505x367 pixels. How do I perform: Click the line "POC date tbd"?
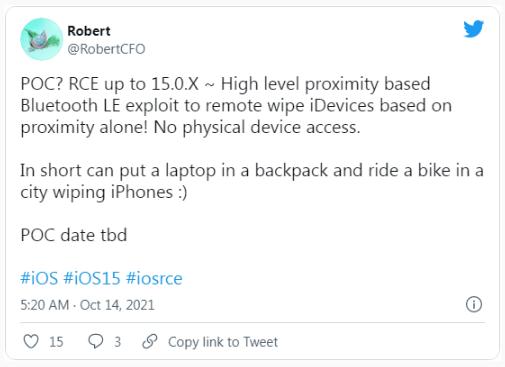74,235
